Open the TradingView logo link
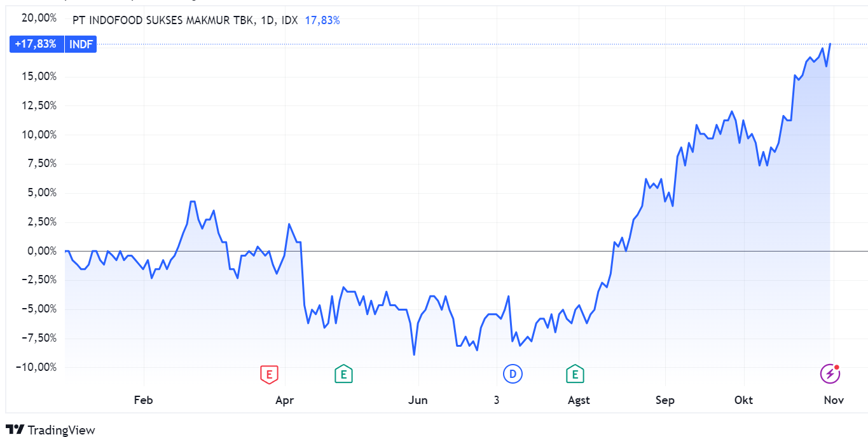This screenshot has width=868, height=437. tap(50, 430)
